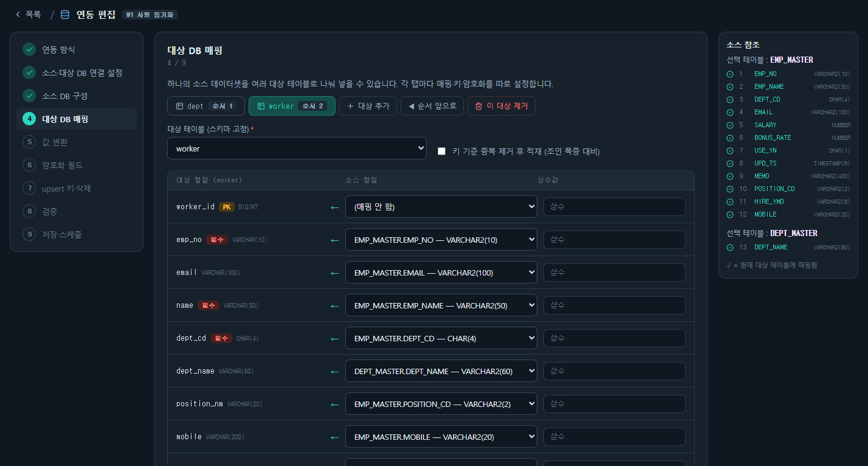This screenshot has height=466, width=868.
Task: Go to 소스 DB 구성 step
Action: tap(77, 96)
